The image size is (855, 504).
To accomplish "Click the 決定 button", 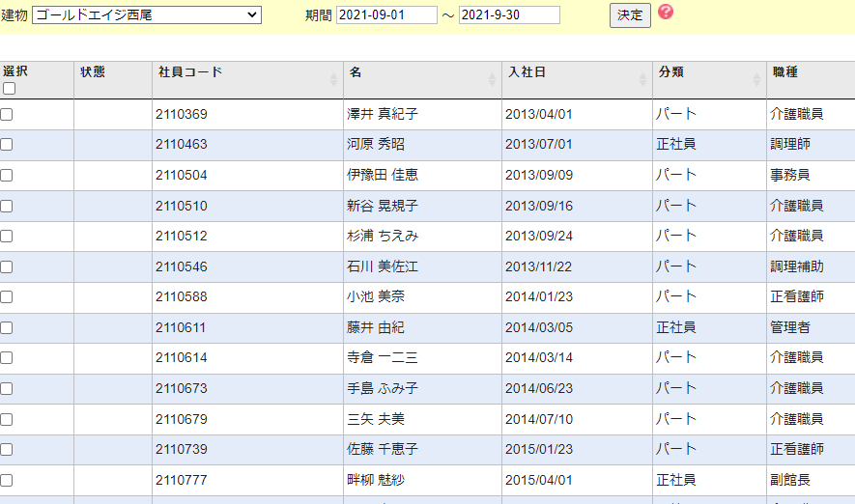I will pos(630,16).
